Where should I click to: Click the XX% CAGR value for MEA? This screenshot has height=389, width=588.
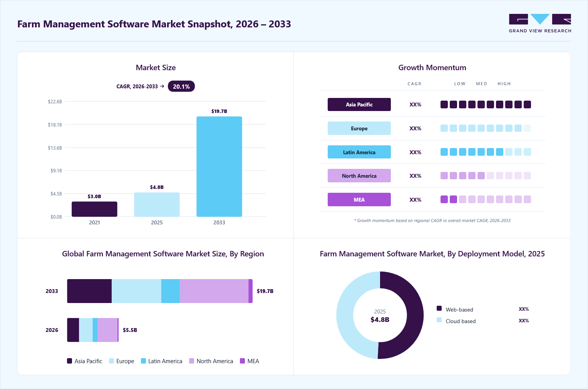point(415,200)
